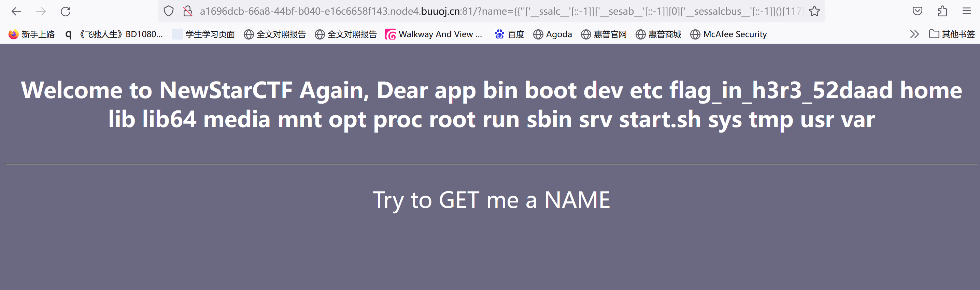980x290 pixels.
Task: Open the Agoda bookmark
Action: tap(552, 34)
